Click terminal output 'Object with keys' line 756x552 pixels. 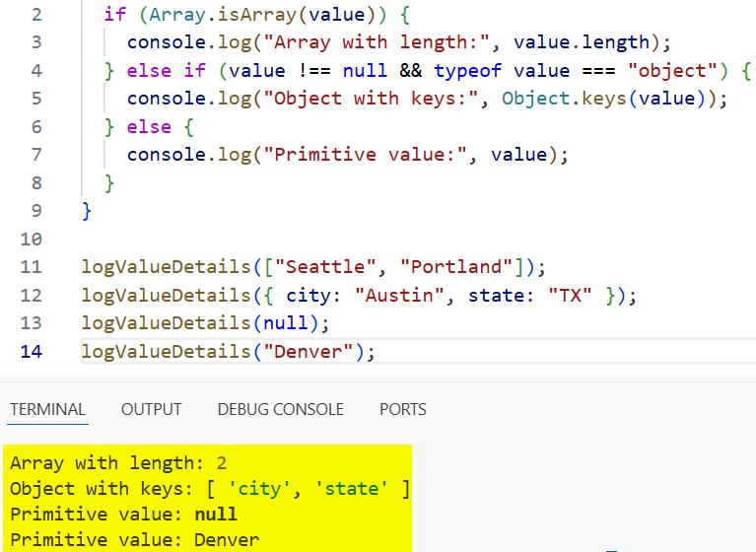coord(210,489)
